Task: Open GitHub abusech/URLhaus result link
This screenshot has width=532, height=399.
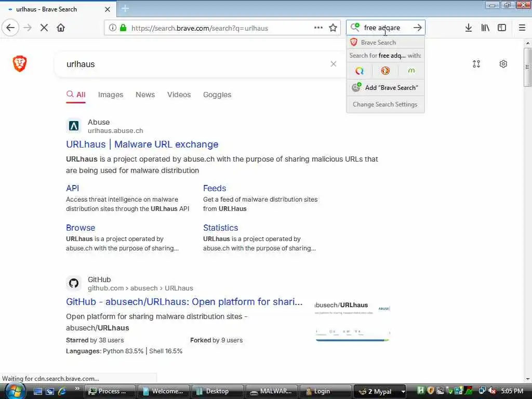Action: tap(184, 302)
